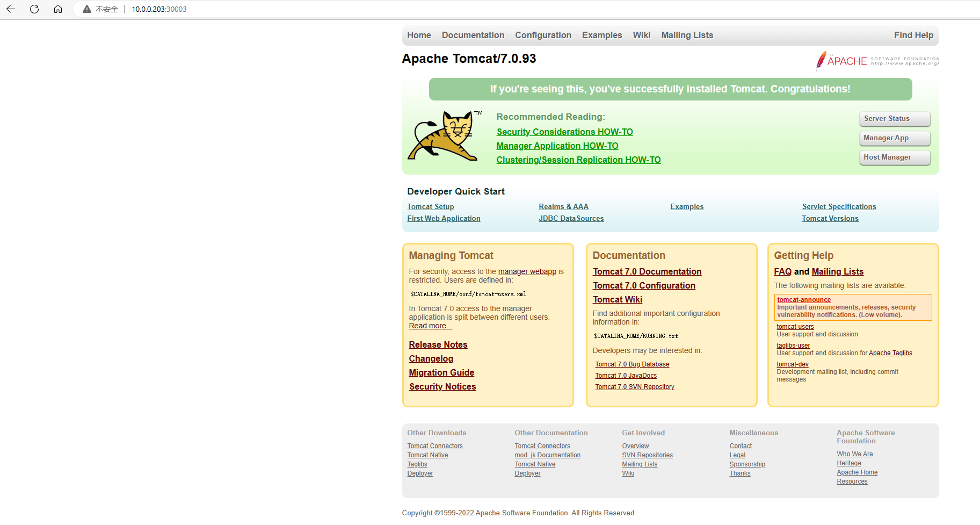980x525 pixels.
Task: Click the not-secure warning triangle icon
Action: coord(87,9)
